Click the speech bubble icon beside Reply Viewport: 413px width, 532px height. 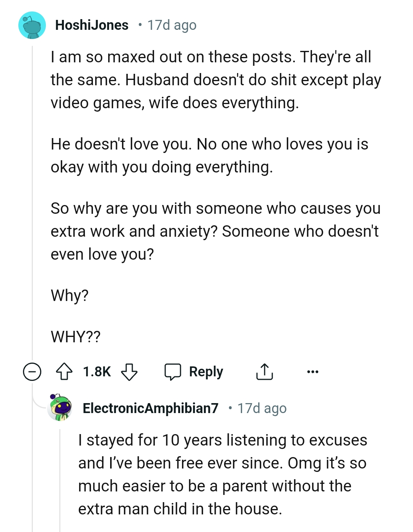pyautogui.click(x=174, y=371)
